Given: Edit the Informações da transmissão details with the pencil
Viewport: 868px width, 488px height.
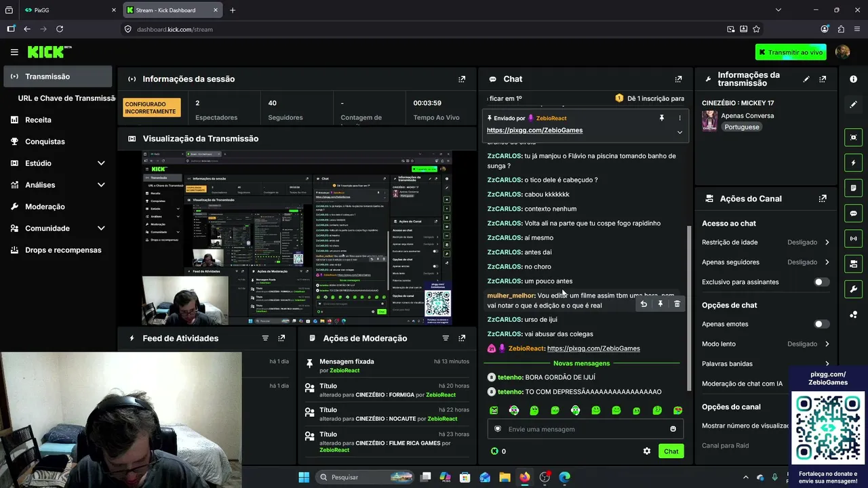Looking at the screenshot, I should [x=806, y=79].
